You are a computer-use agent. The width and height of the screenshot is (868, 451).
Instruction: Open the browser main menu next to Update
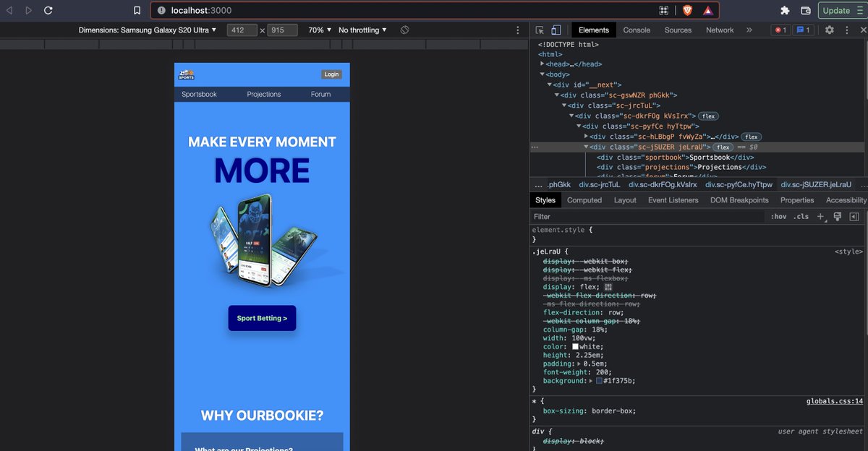tap(861, 10)
